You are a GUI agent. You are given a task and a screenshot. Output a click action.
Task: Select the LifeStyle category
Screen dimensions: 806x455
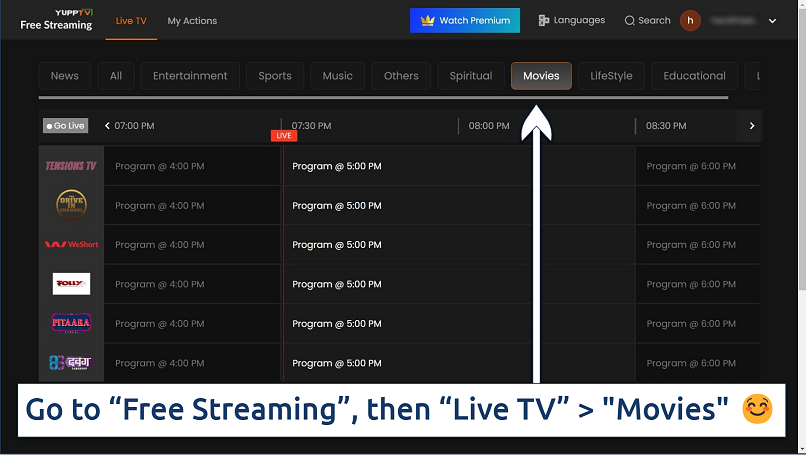[x=611, y=76]
